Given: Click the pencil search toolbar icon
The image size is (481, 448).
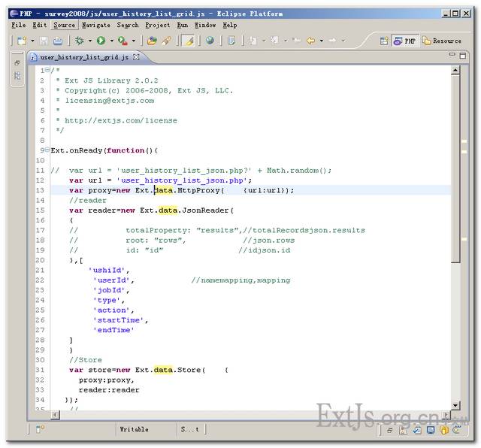Looking at the screenshot, I should 166,41.
